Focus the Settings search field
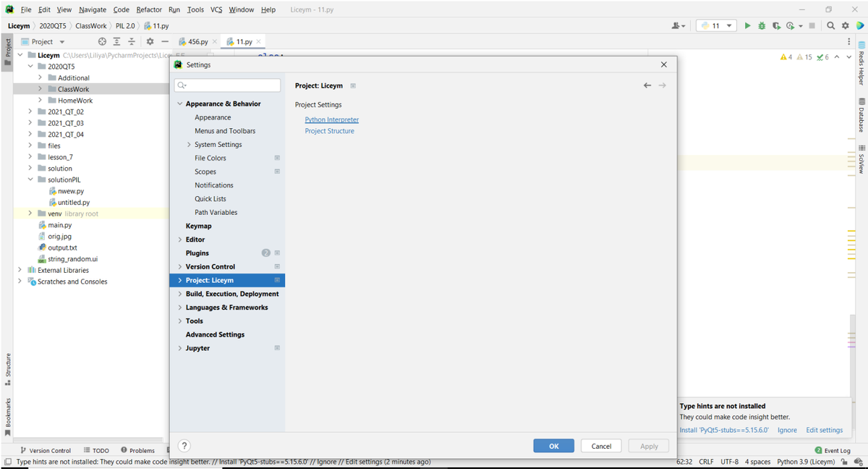 tap(227, 85)
